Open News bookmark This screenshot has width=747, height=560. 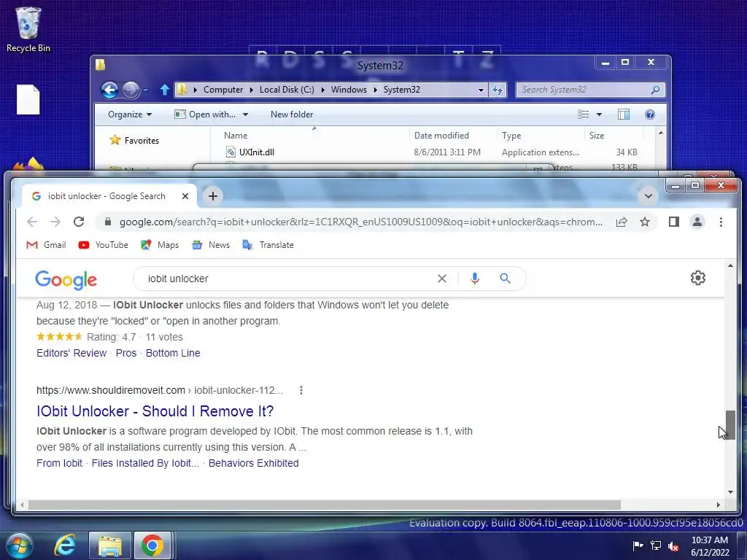[211, 245]
